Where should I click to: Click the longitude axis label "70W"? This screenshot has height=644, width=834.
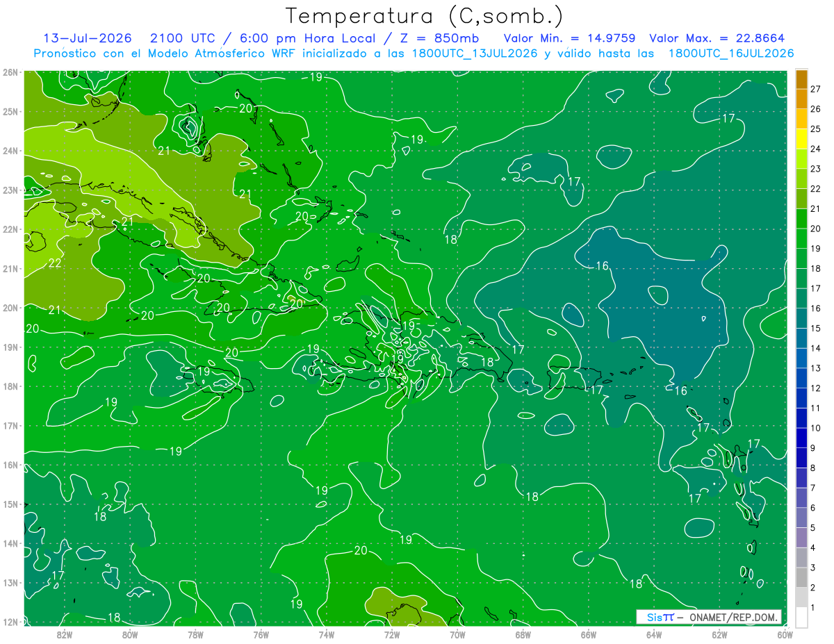(x=457, y=634)
